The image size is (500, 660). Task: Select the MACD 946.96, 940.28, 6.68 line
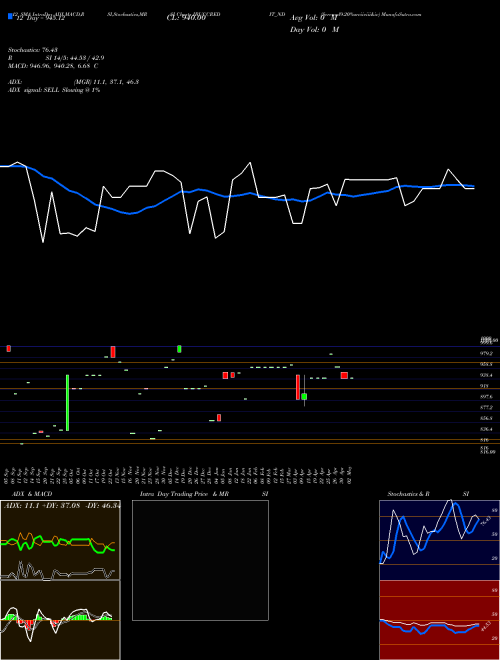click(x=53, y=66)
